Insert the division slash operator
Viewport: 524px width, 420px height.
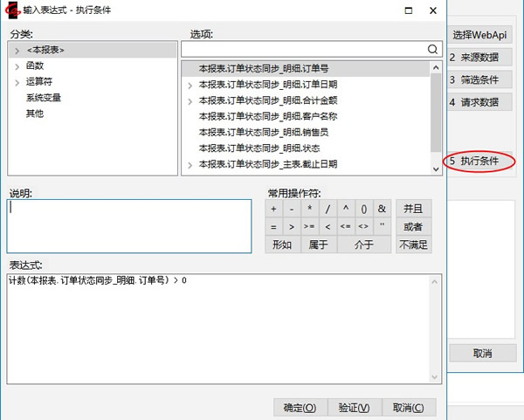point(327,209)
